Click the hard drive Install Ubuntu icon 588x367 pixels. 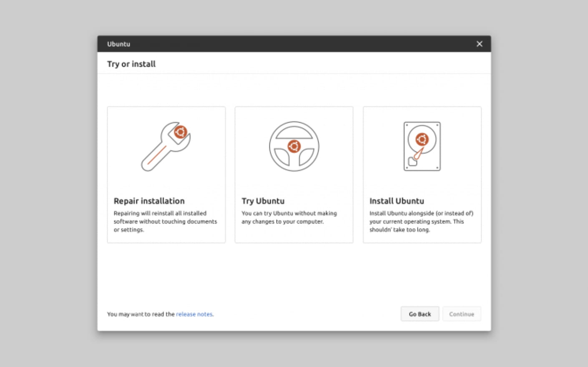[422, 146]
